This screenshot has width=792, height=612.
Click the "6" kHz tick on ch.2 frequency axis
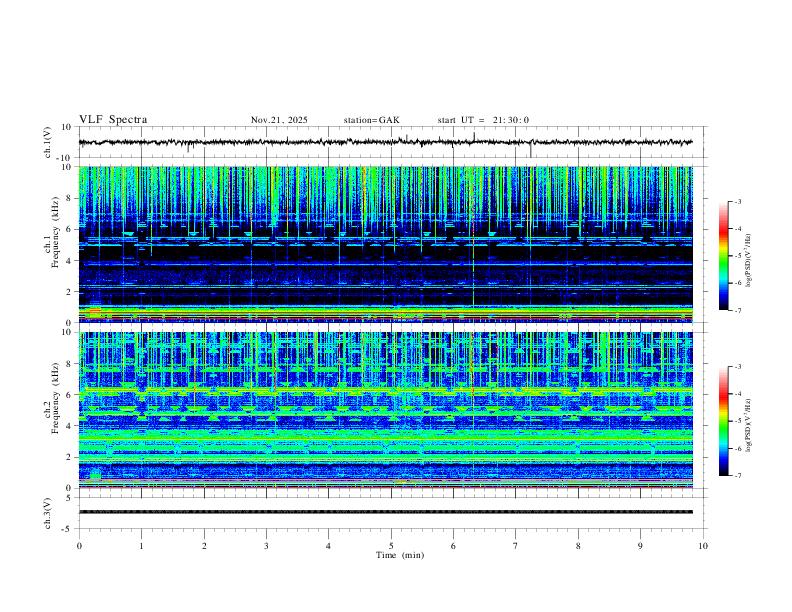pyautogui.click(x=70, y=395)
